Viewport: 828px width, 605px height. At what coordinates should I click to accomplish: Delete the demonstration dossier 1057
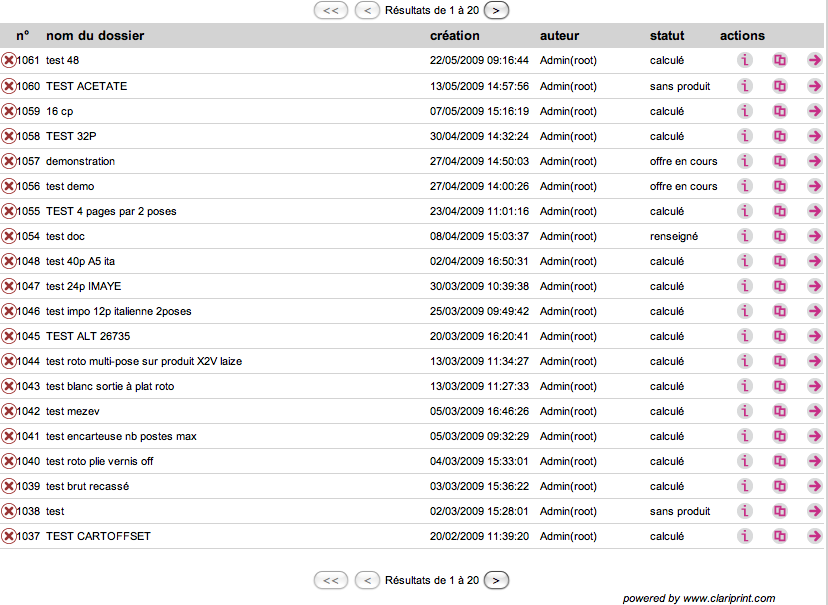point(9,161)
